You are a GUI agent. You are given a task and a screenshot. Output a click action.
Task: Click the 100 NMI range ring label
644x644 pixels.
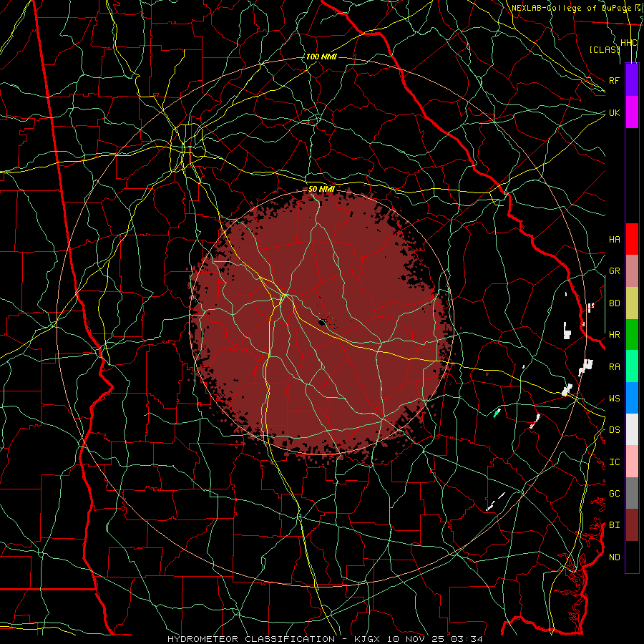321,57
